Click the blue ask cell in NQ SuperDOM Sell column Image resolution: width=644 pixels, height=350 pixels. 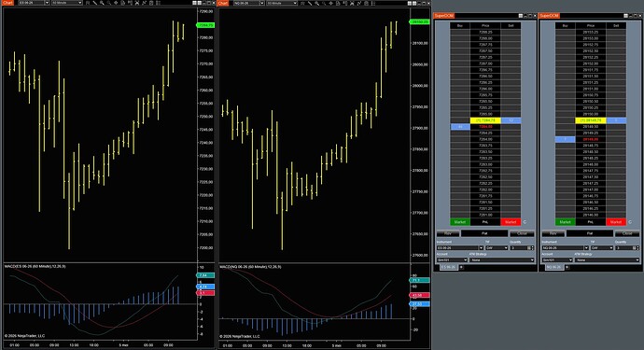coord(616,120)
